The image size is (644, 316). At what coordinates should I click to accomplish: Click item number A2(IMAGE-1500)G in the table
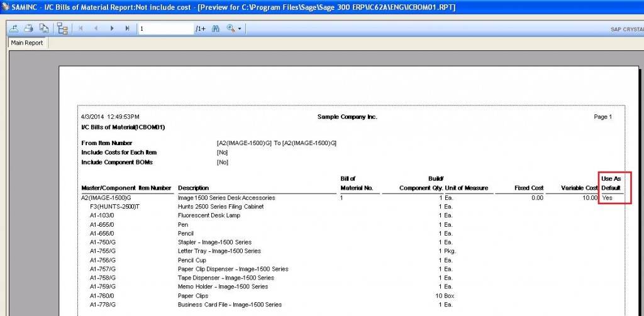106,198
